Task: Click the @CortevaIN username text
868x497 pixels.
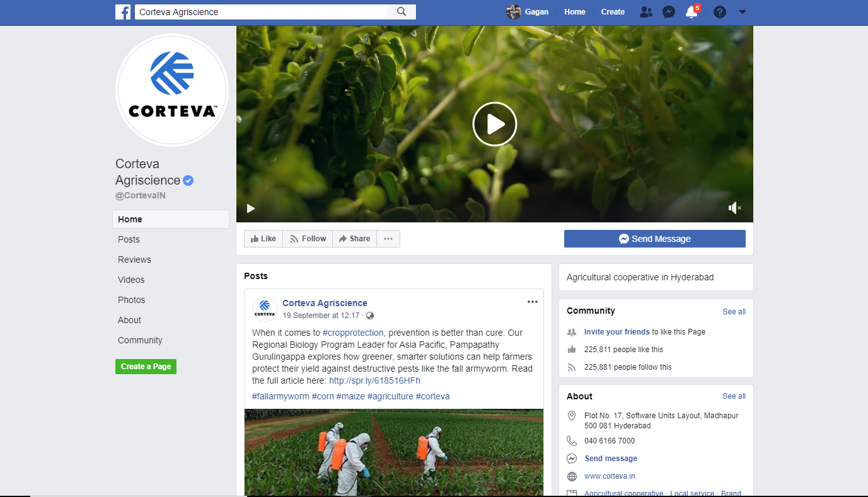Action: [141, 195]
